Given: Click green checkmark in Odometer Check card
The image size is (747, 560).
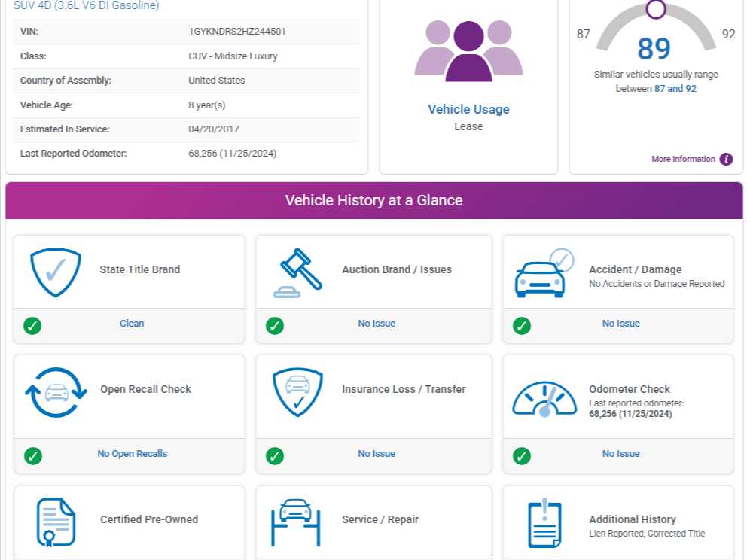Looking at the screenshot, I should click(522, 455).
